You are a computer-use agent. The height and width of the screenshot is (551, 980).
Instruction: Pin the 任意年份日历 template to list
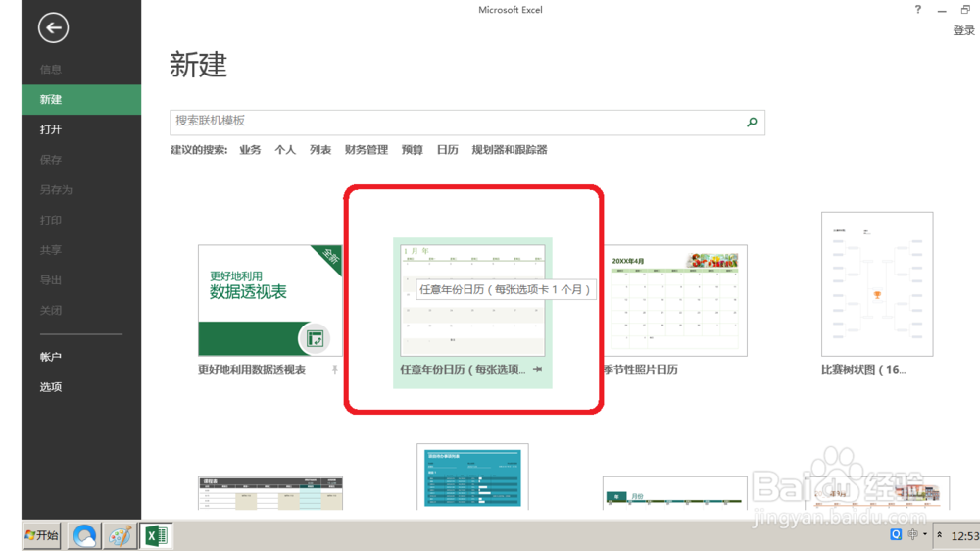pos(537,369)
